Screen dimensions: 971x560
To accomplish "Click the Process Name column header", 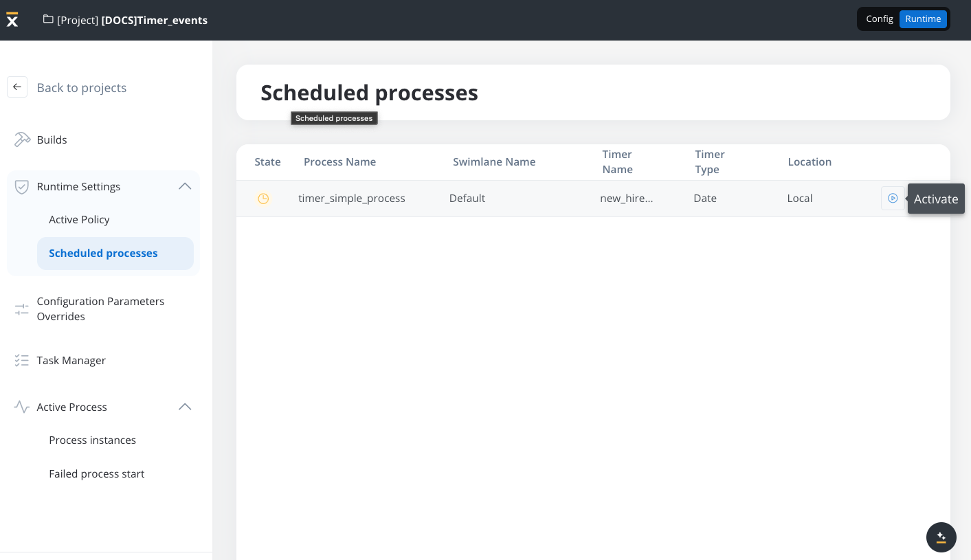I will pos(339,162).
